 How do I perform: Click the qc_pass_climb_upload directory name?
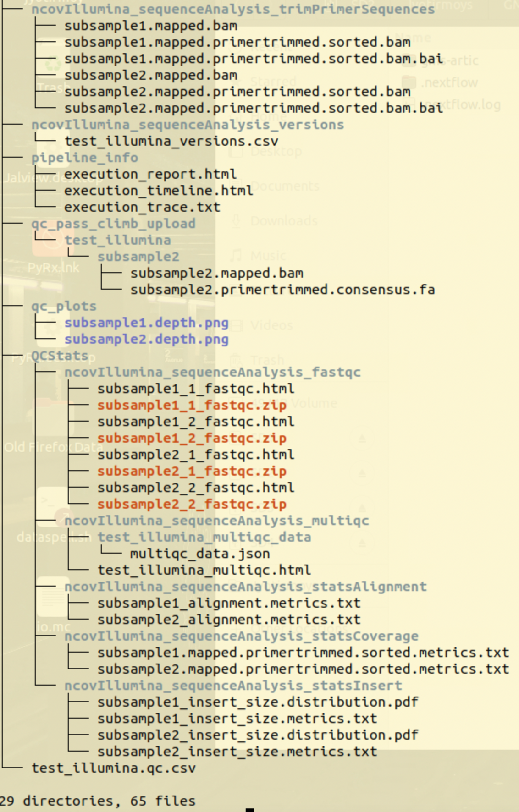click(113, 224)
